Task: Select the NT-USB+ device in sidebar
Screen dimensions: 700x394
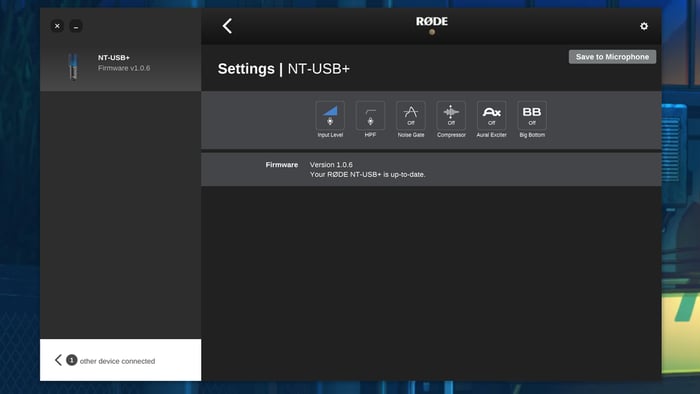Action: pos(121,67)
